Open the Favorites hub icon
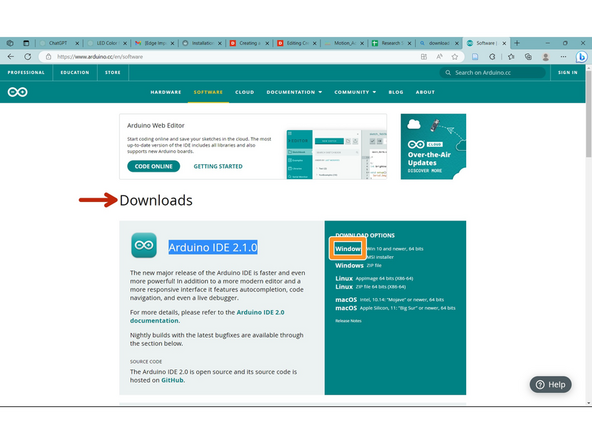The image size is (592, 444). point(511,57)
